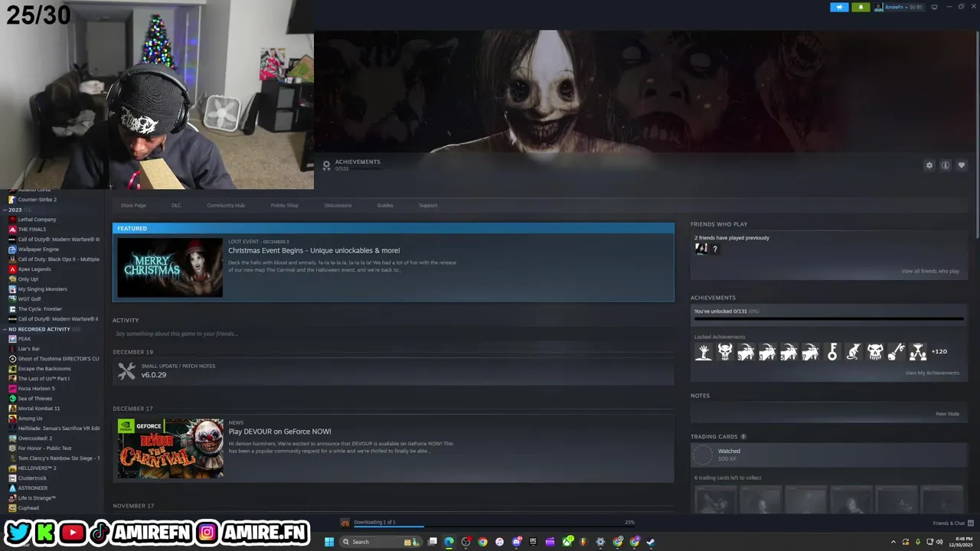Select Cuphead in library list
The image size is (980, 551).
tap(28, 508)
